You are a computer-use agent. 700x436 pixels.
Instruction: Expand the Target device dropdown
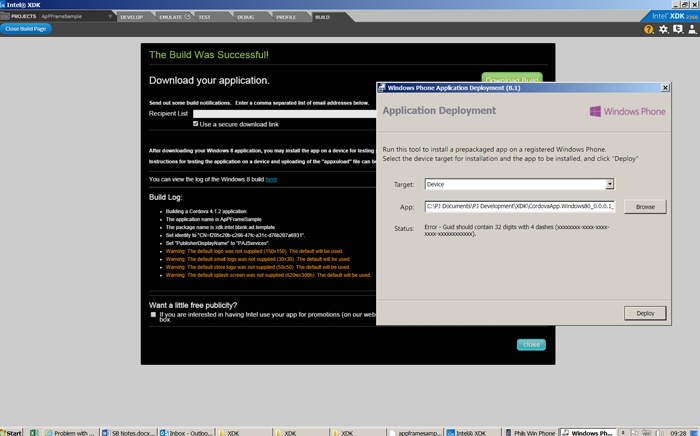pos(609,184)
